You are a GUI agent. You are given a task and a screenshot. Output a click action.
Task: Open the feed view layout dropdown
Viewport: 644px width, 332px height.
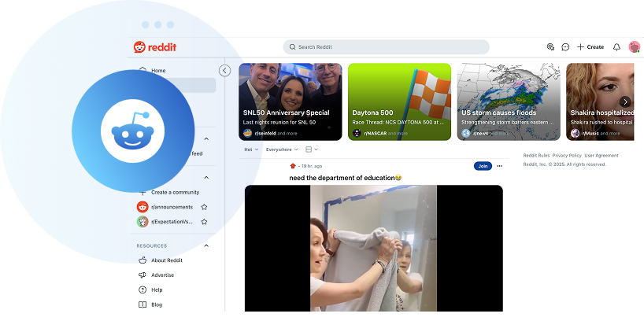312,149
